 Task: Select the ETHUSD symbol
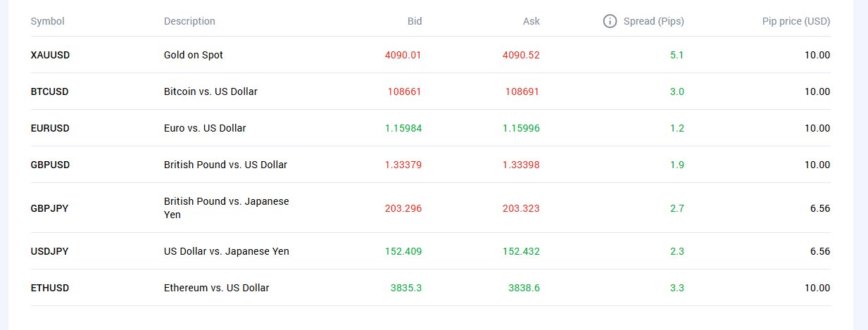point(49,288)
